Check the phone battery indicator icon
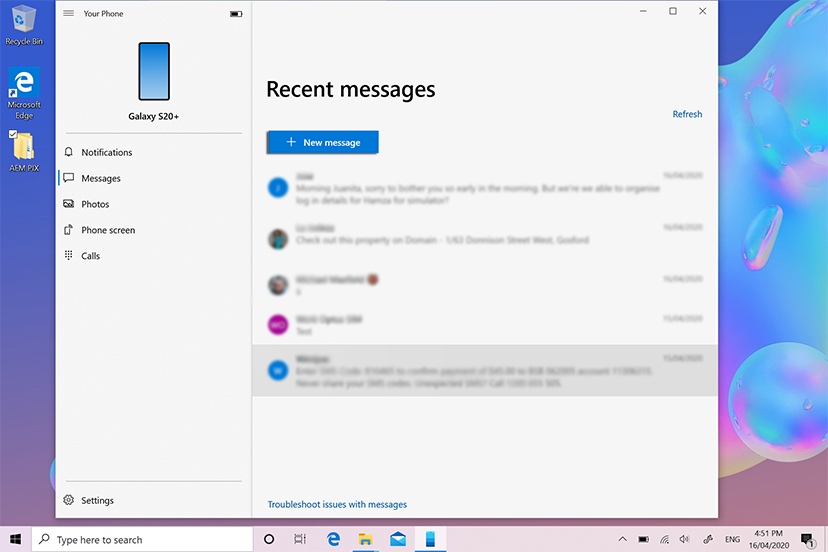This screenshot has height=552, width=828. click(236, 14)
